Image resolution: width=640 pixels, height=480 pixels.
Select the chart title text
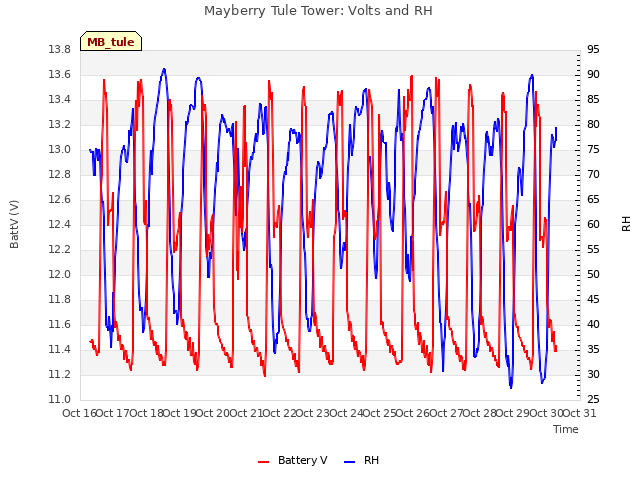(318, 11)
